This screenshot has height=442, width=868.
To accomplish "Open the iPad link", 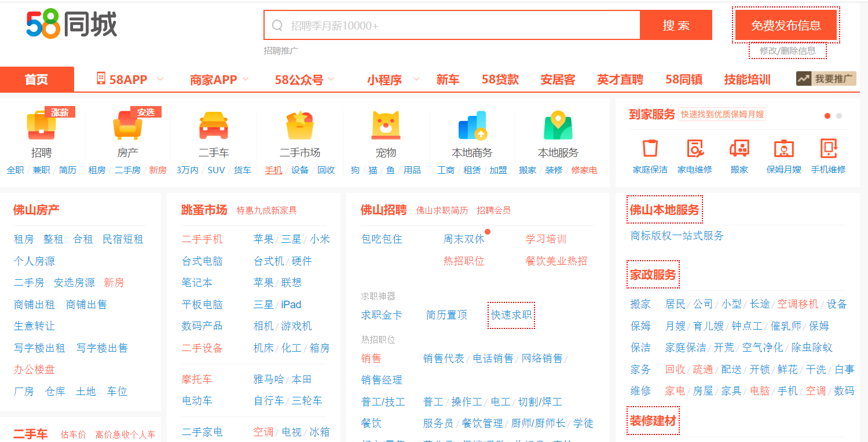I will pos(291,305).
